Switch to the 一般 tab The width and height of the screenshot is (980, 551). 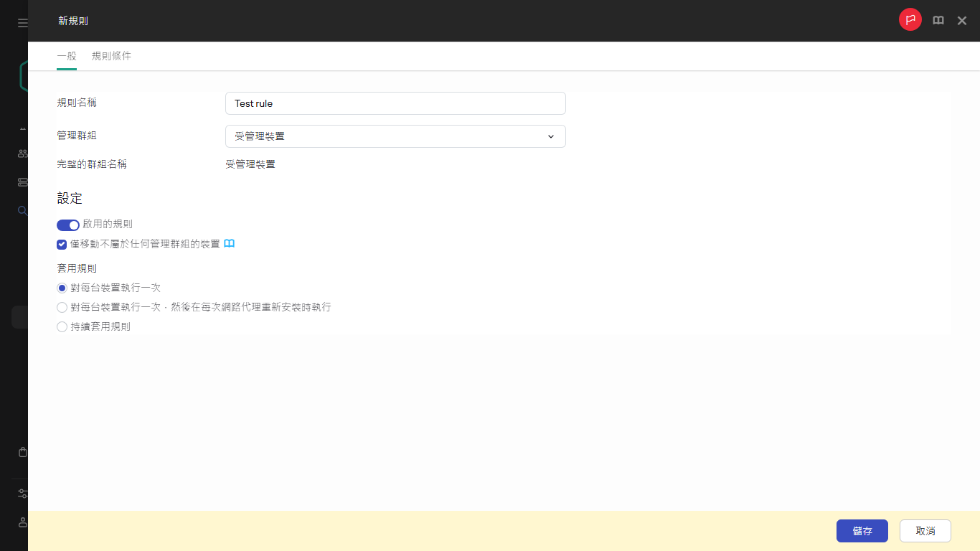pyautogui.click(x=66, y=56)
